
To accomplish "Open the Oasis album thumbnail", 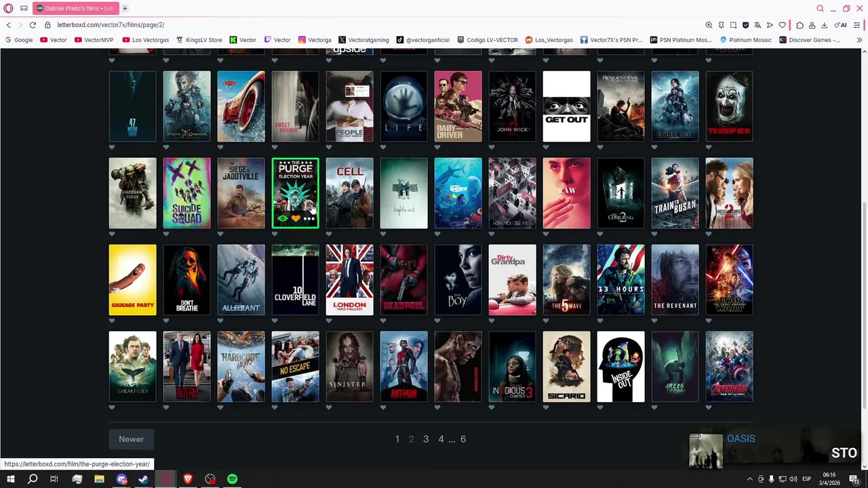I will pyautogui.click(x=706, y=451).
